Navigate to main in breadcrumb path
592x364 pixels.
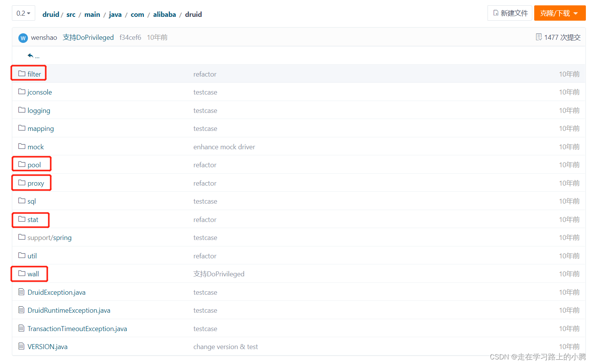click(92, 15)
